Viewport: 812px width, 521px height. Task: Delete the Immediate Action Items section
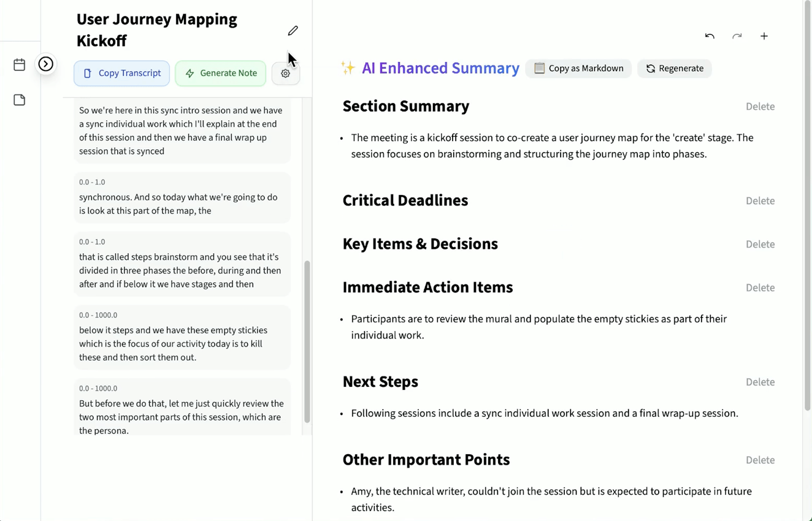tap(760, 288)
